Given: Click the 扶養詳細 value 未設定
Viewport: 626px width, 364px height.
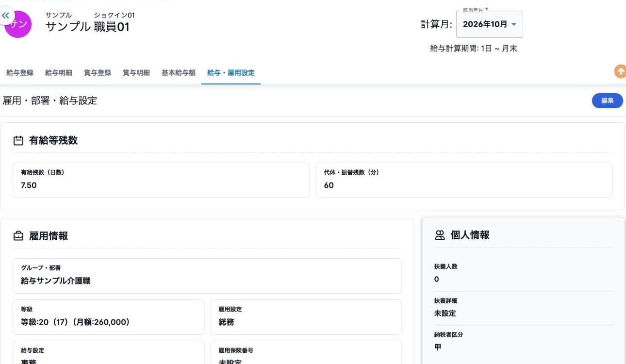Looking at the screenshot, I should pyautogui.click(x=445, y=313).
